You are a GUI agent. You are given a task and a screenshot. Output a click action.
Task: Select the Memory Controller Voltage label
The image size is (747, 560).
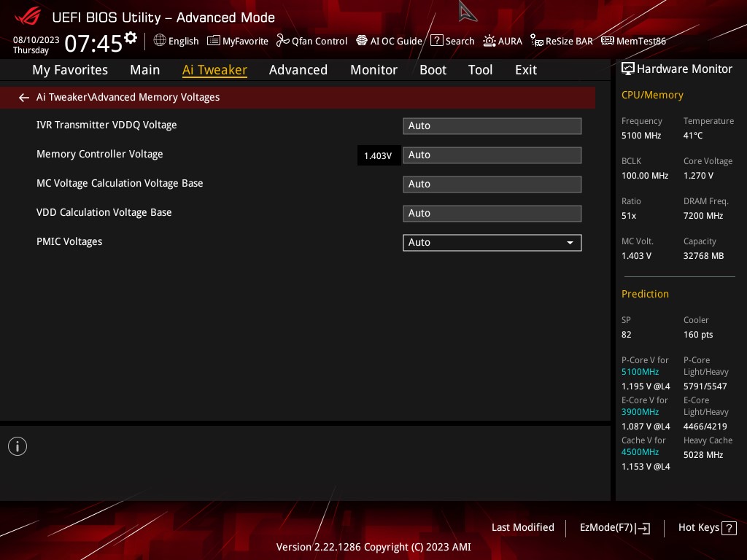[99, 154]
